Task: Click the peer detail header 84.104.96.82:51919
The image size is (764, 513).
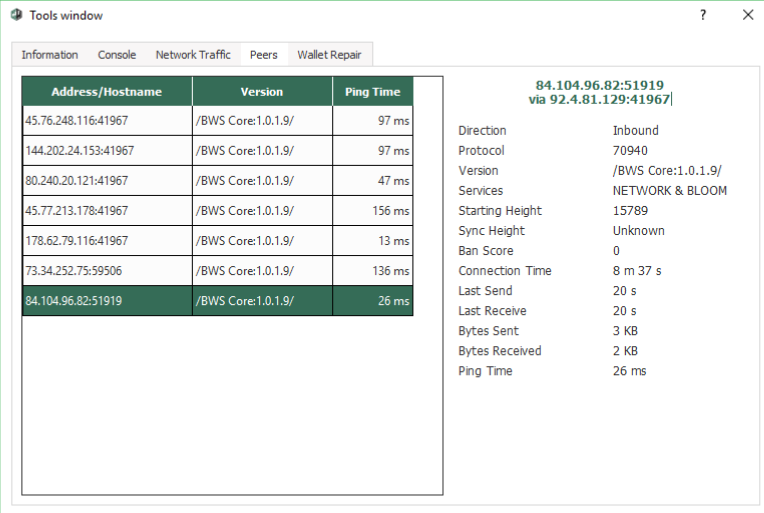Action: (x=599, y=85)
